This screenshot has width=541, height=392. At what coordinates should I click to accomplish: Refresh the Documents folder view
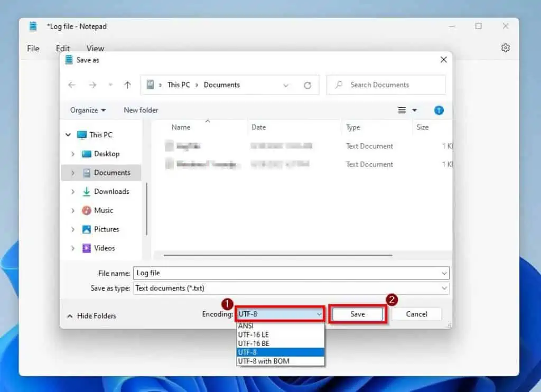pos(307,85)
